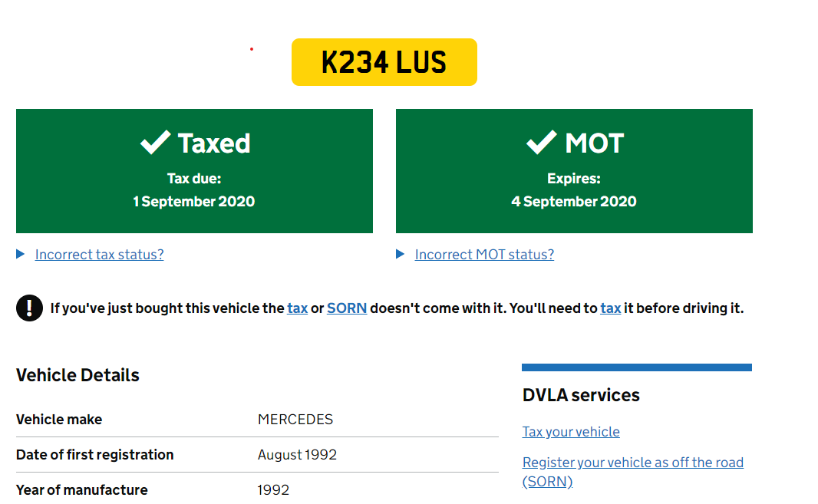Select the MERCEDES vehicle make value
The image size is (818, 504).
(295, 420)
